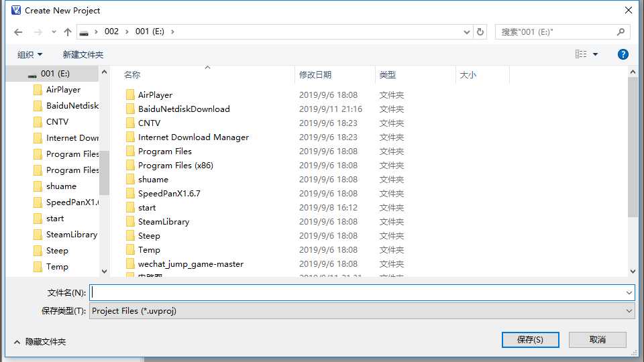
Task: Select BaiduNetdiskDownload folder icon in list
Action: pos(130,109)
